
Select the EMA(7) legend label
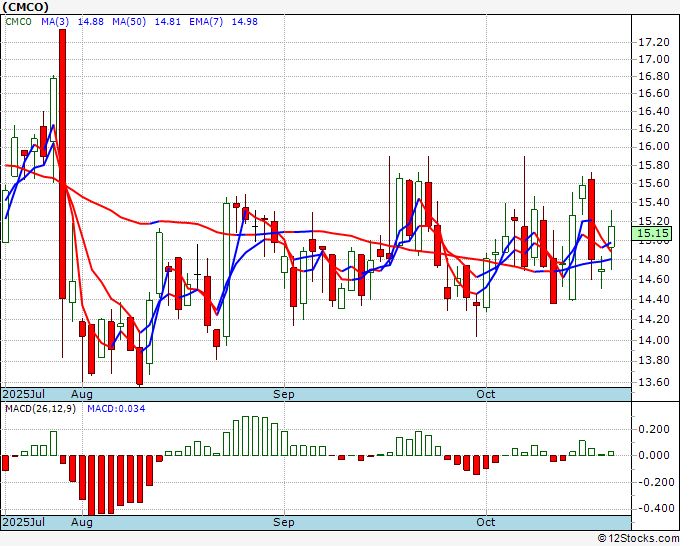[206, 22]
